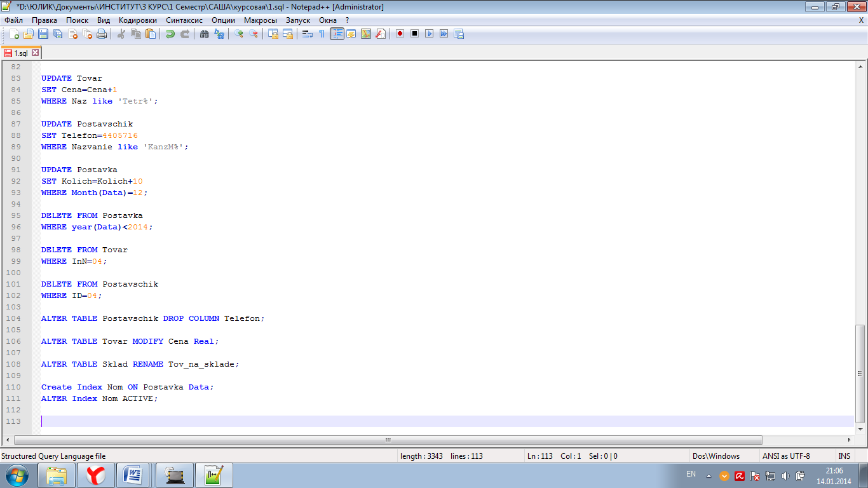Click the EN language indicator in tray
Screen dimensions: 868x488
(691, 474)
